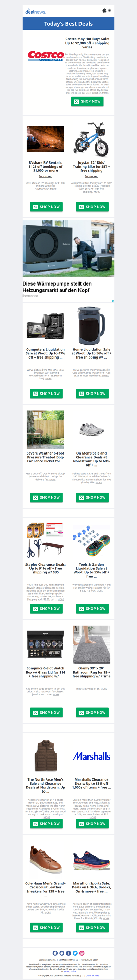Click Shop Now for Olanly Bathroom Rug
The width and height of the screenshot is (137, 980).
tap(92, 713)
